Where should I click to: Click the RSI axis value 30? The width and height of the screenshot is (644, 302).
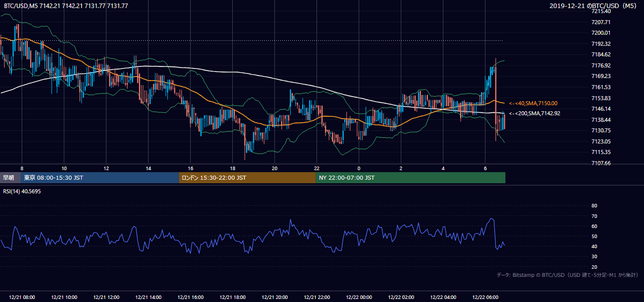click(594, 257)
